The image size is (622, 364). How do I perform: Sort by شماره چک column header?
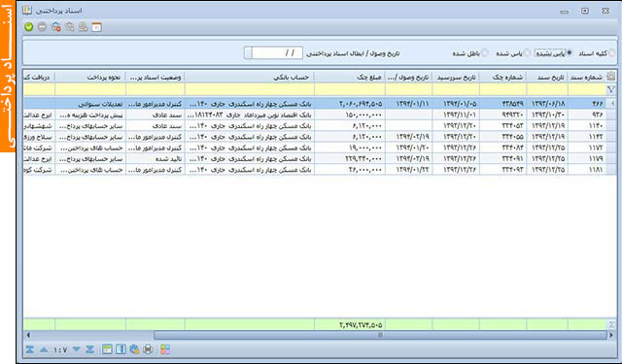[503, 78]
